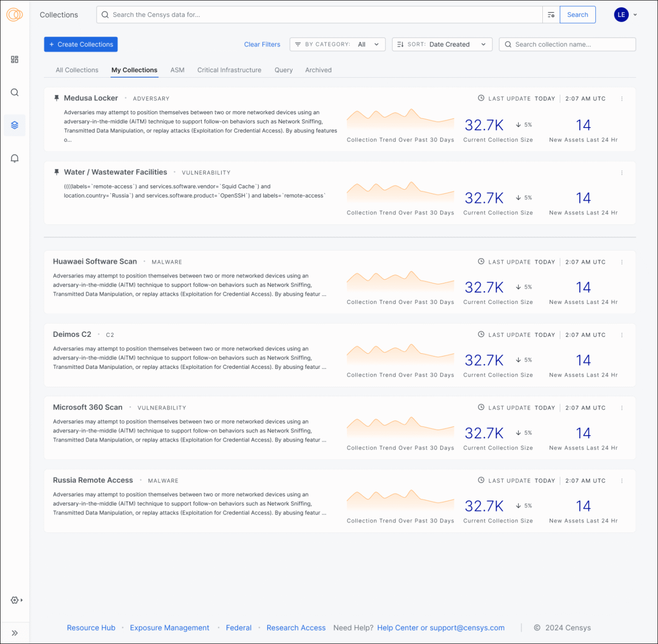Open Medusa Locker three-dot menu
658x644 pixels.
(x=622, y=99)
